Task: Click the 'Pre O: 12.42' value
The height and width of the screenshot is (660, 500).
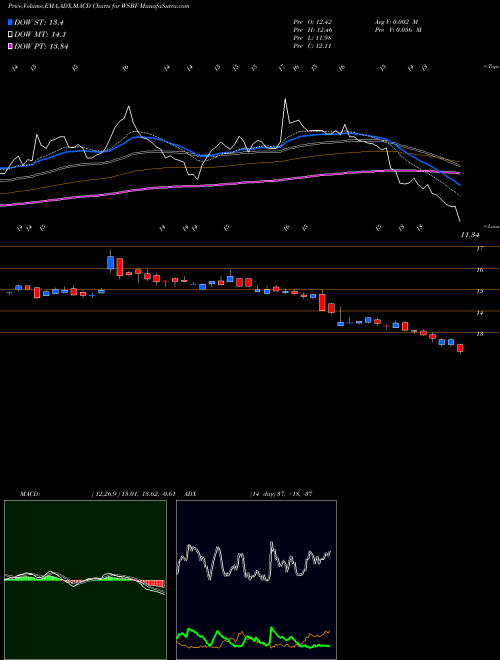Action: 313,22
